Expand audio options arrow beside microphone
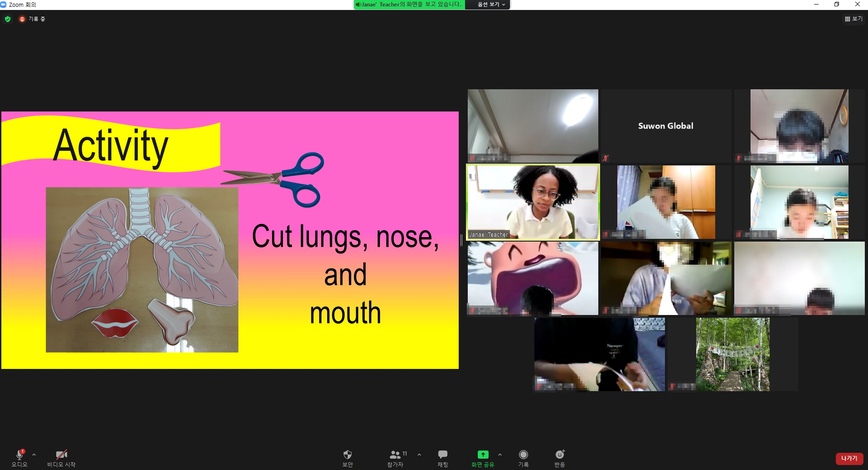Screen dimensions: 868x470 (x=34, y=455)
